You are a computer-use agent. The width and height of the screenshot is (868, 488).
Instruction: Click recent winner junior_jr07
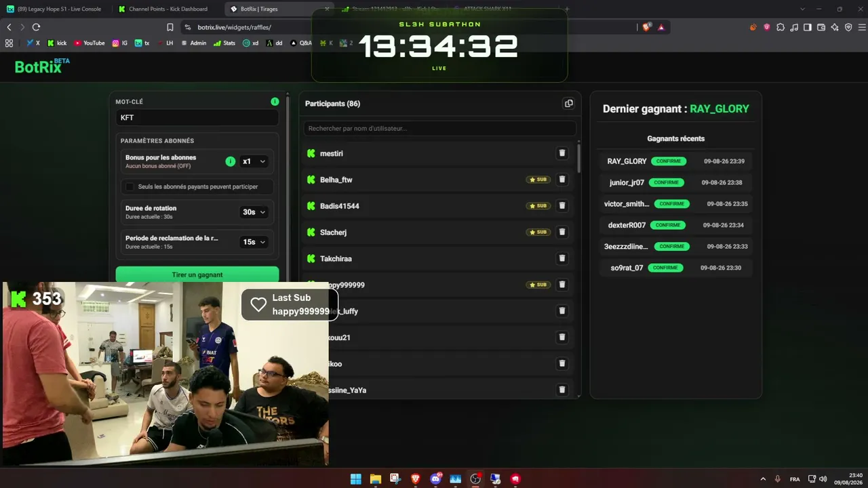pyautogui.click(x=627, y=182)
